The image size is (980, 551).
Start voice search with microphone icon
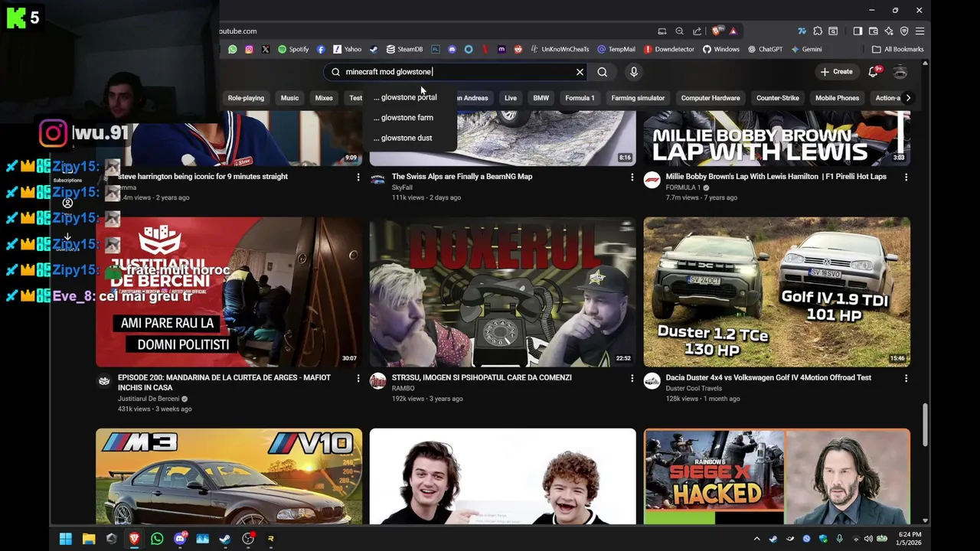click(x=634, y=72)
